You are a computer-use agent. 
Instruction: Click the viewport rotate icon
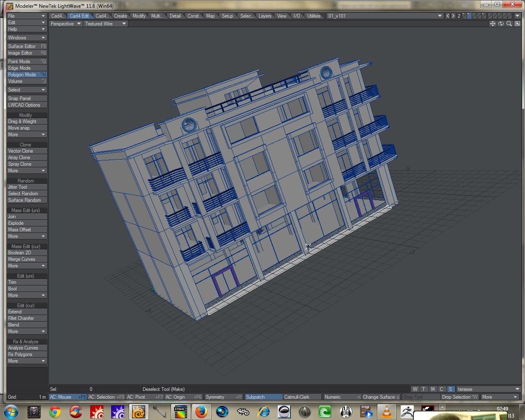coord(501,24)
